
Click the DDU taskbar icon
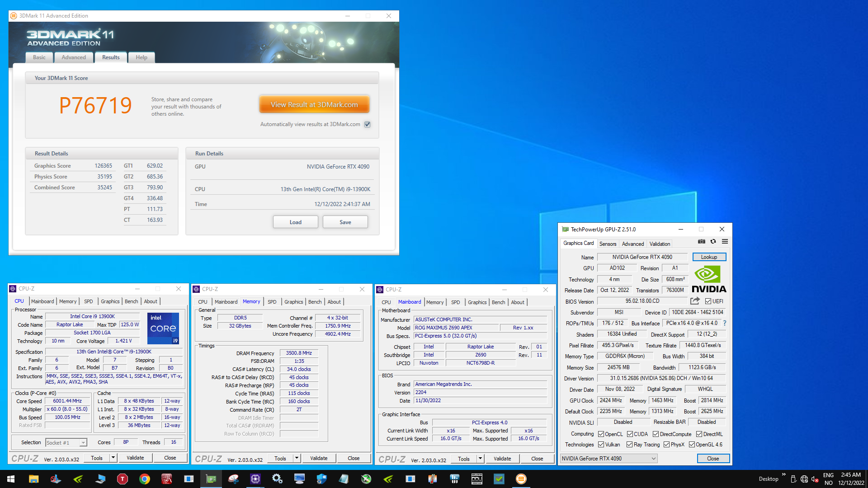(477, 479)
